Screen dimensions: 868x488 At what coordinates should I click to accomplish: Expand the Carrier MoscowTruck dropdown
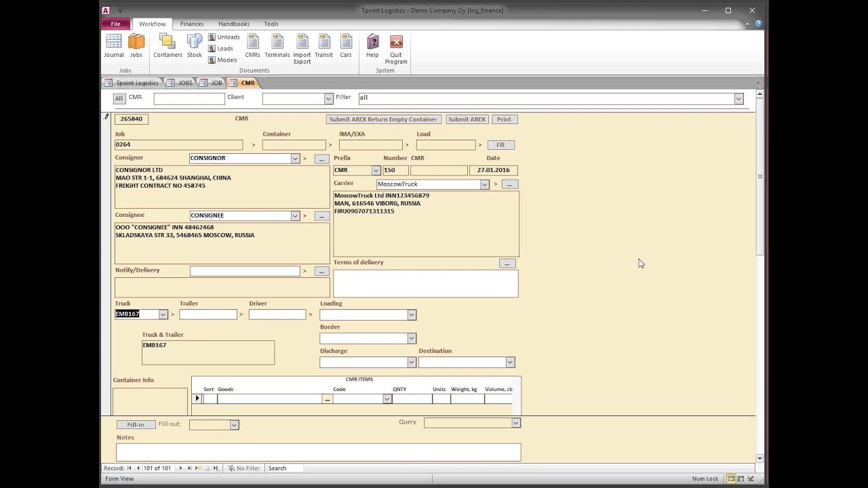(484, 184)
